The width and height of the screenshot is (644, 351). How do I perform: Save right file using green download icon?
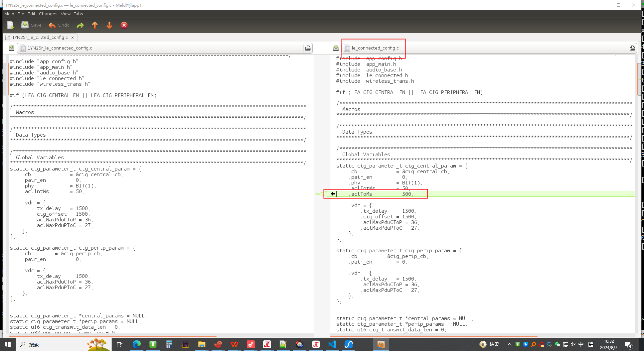pos(336,48)
